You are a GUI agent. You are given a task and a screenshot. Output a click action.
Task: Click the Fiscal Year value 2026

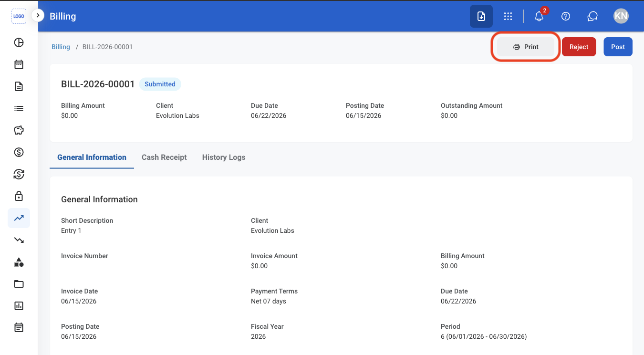258,336
